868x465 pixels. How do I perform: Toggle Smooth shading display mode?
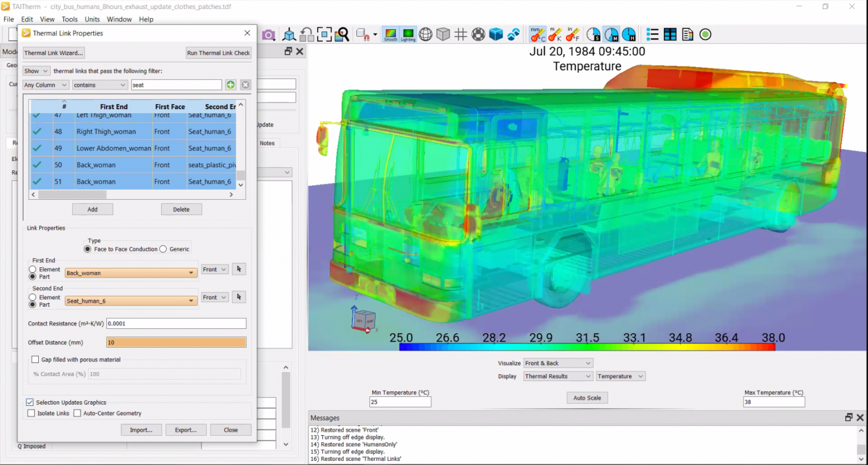click(x=391, y=35)
